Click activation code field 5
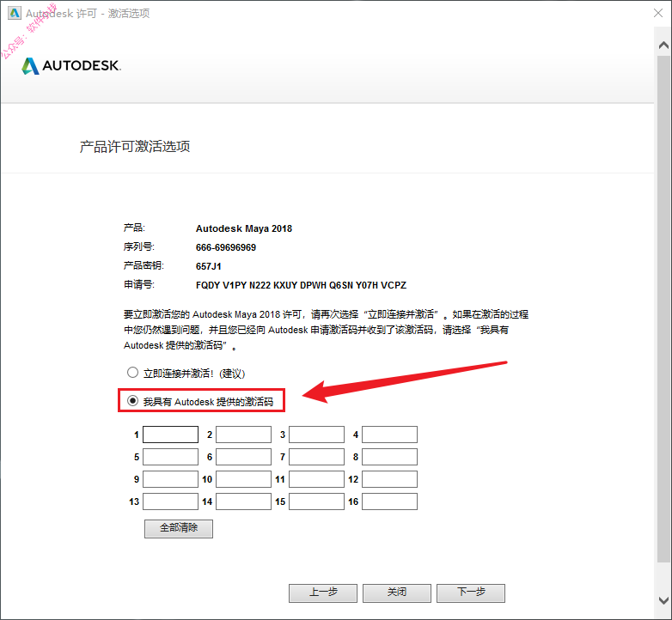Image resolution: width=672 pixels, height=620 pixels. click(x=170, y=457)
